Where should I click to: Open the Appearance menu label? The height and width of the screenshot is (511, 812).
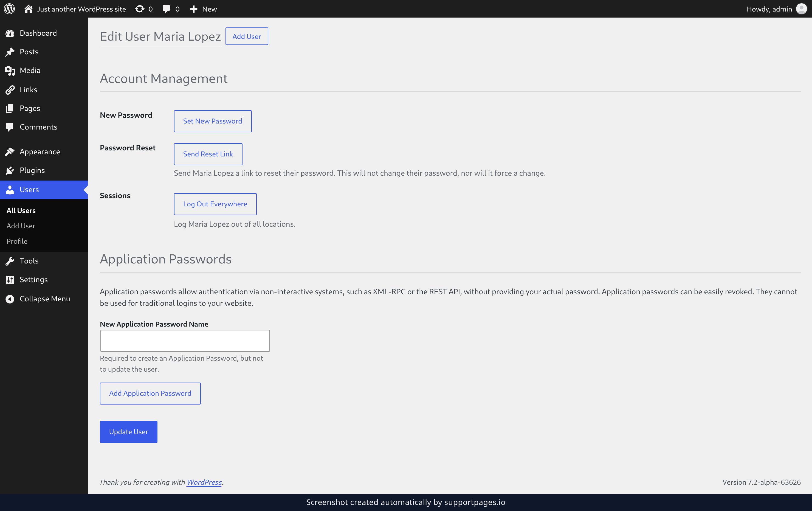point(40,152)
